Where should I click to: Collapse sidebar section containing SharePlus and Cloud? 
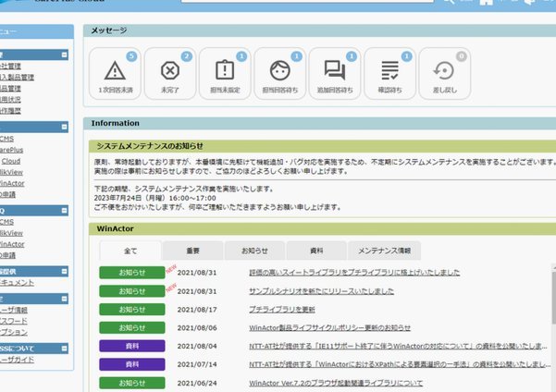(64, 127)
